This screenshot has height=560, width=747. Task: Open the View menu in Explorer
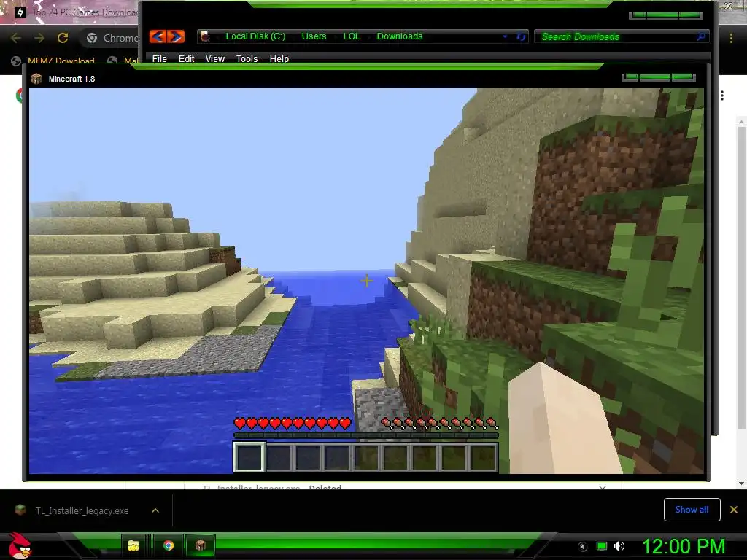(x=215, y=58)
